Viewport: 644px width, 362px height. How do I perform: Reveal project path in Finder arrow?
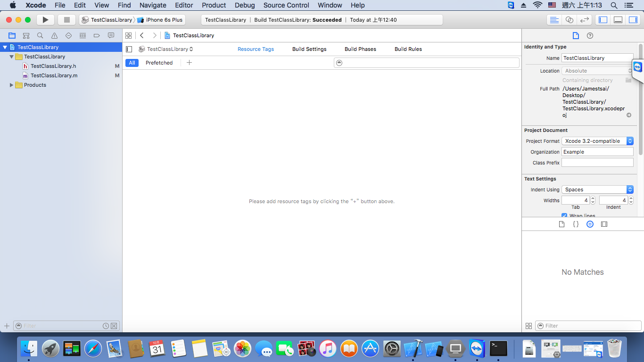tap(629, 115)
